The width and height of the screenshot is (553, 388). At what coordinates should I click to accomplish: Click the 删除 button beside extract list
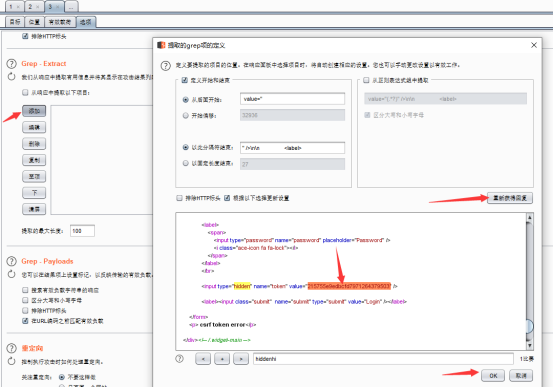point(34,144)
